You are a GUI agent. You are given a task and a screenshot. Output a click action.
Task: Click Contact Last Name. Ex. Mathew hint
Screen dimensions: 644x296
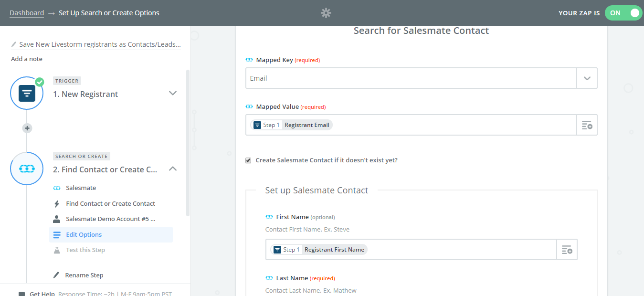point(311,290)
